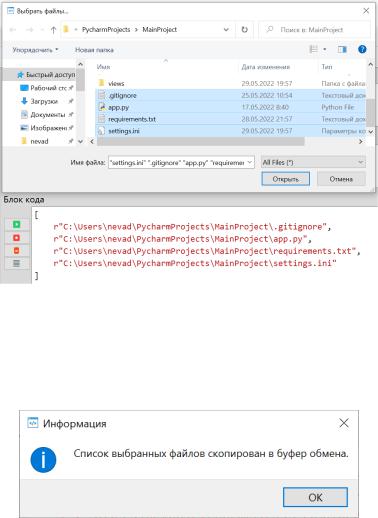378x518 pixels.
Task: Click the requirements.txt file icon
Action: [102, 119]
